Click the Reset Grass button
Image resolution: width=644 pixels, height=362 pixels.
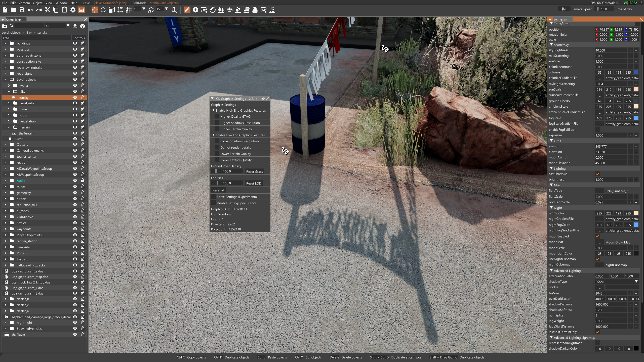(x=254, y=171)
